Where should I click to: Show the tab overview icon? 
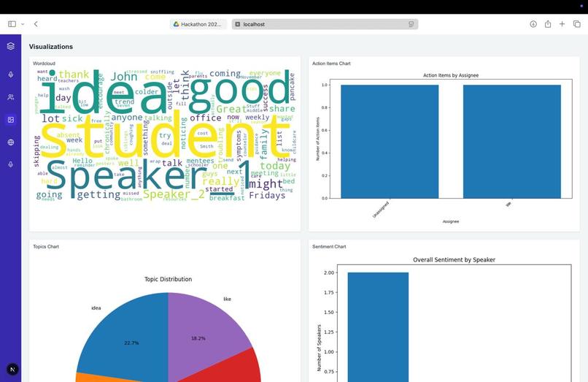click(577, 24)
